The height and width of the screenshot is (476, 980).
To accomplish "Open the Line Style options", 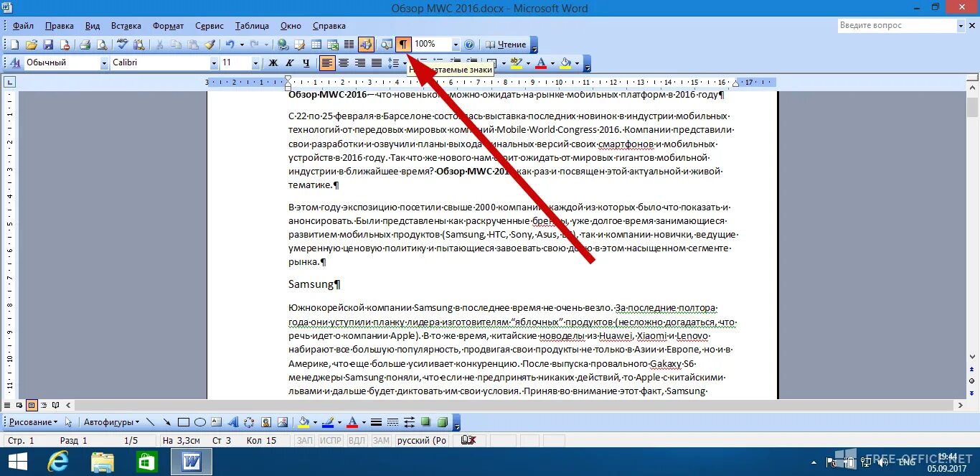I will tap(376, 422).
